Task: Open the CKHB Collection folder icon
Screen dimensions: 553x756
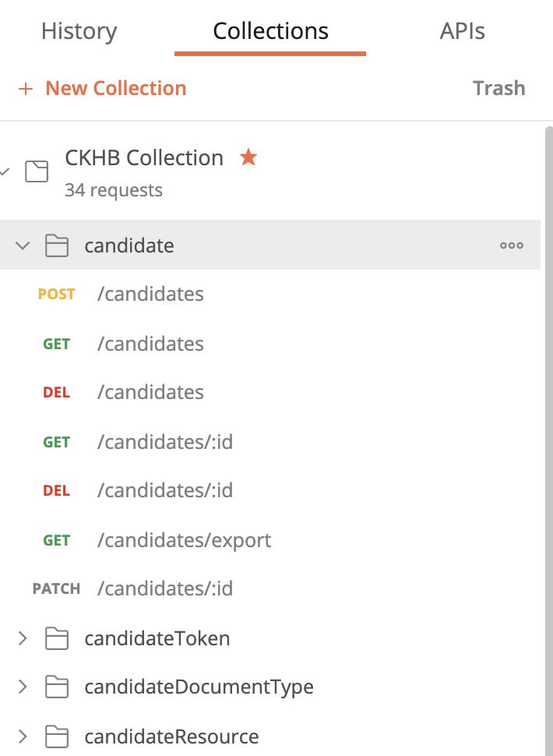Action: (36, 170)
